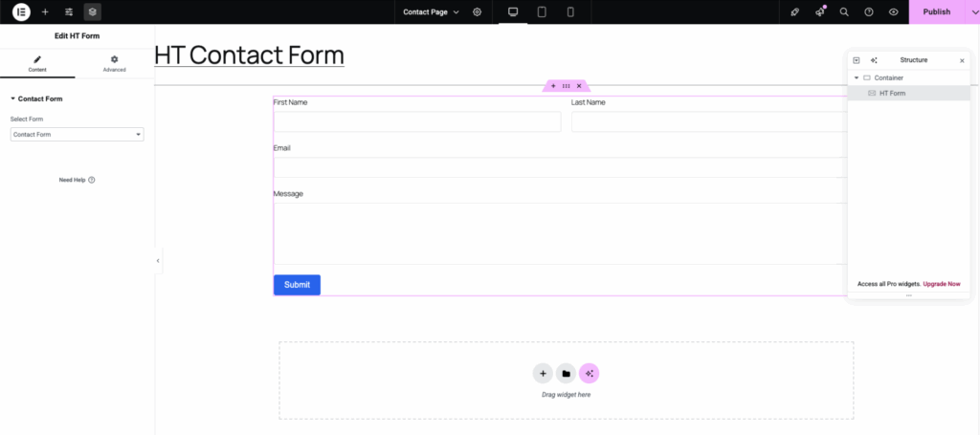Open page settings gear next to Contact Page

pos(478,11)
